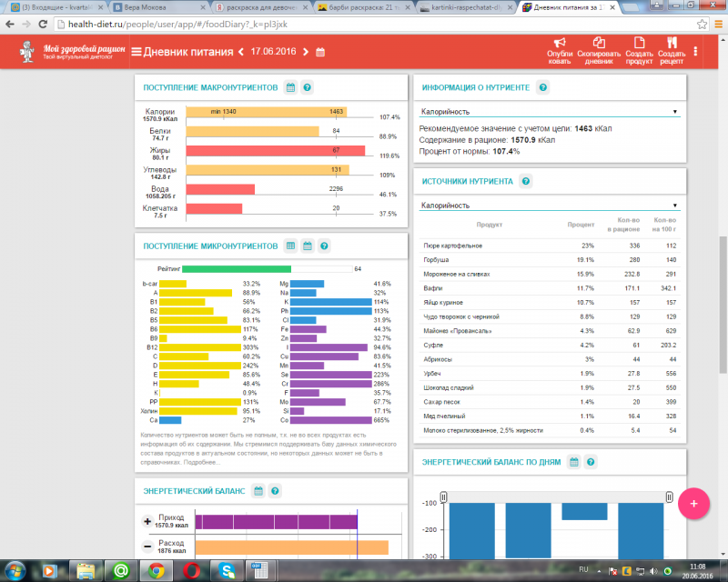The image size is (728, 582).
Task: Open the date picker calendar in header
Action: click(x=320, y=52)
